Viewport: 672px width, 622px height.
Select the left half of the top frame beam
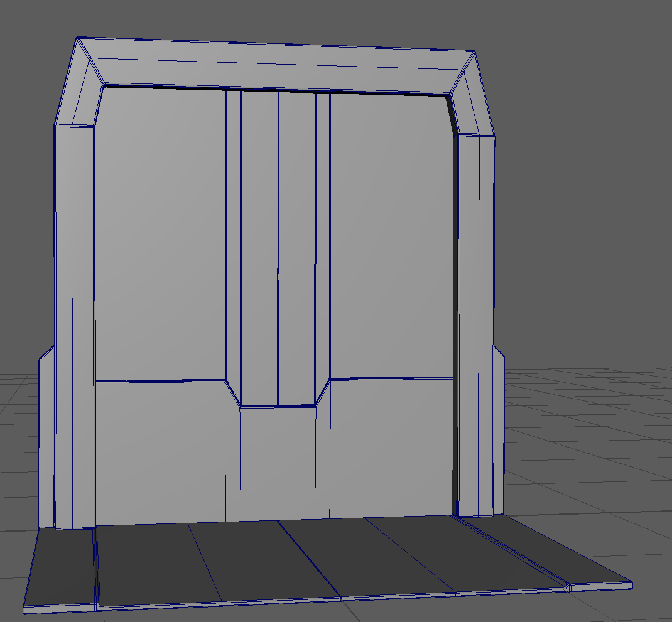[188, 63]
